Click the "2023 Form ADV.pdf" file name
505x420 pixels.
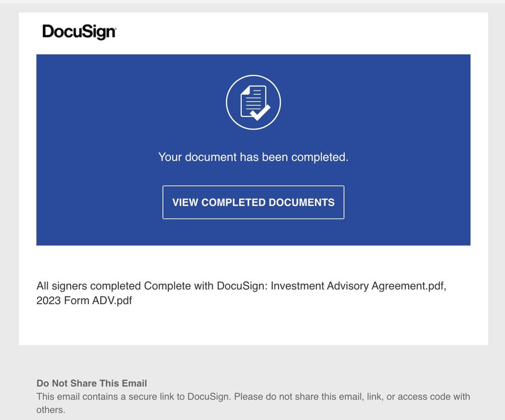(x=84, y=301)
